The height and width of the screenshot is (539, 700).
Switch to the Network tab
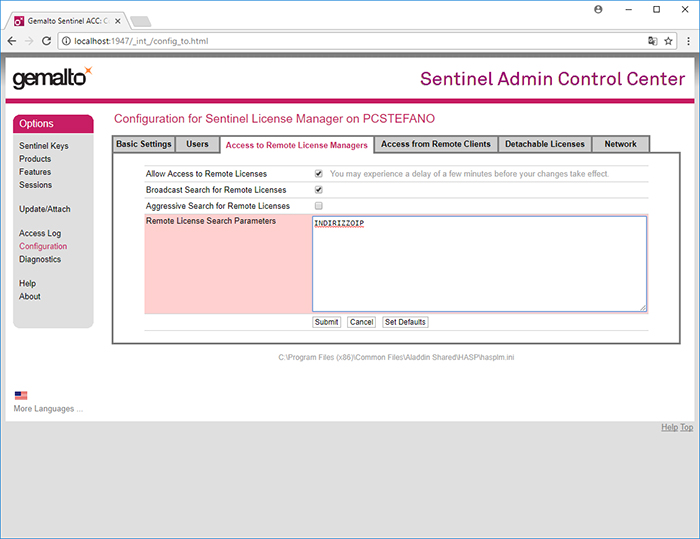[x=621, y=144]
